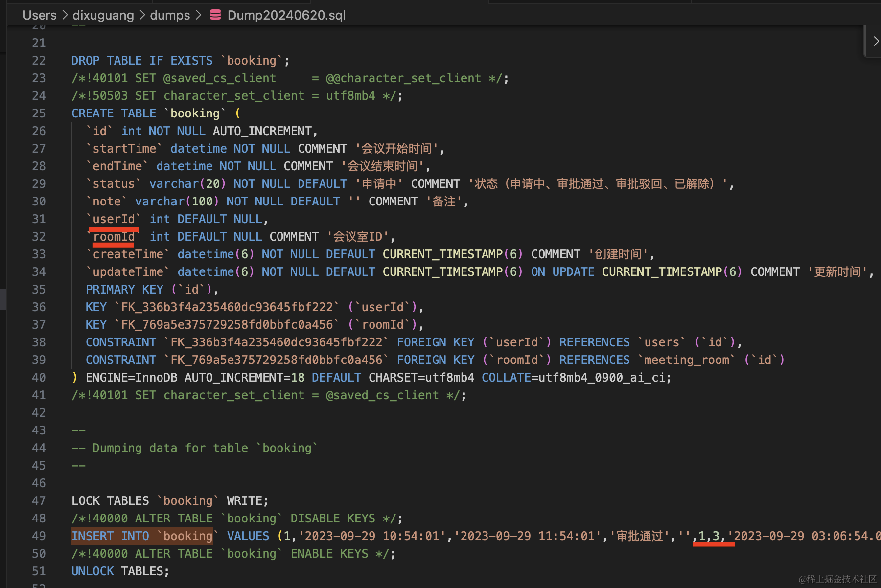This screenshot has width=881, height=588.
Task: Click the CONSTRAINT keyword on line 38
Action: tap(121, 342)
